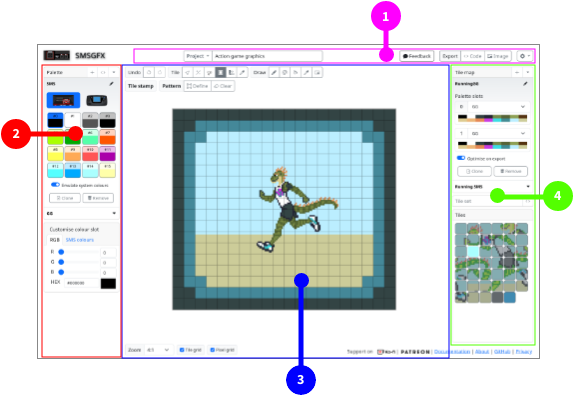Open the About link

(x=482, y=352)
